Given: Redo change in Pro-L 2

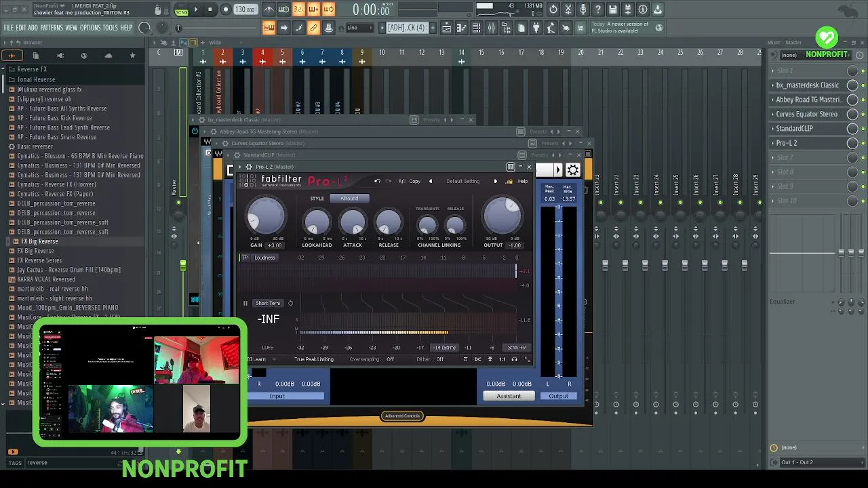Looking at the screenshot, I should point(388,181).
